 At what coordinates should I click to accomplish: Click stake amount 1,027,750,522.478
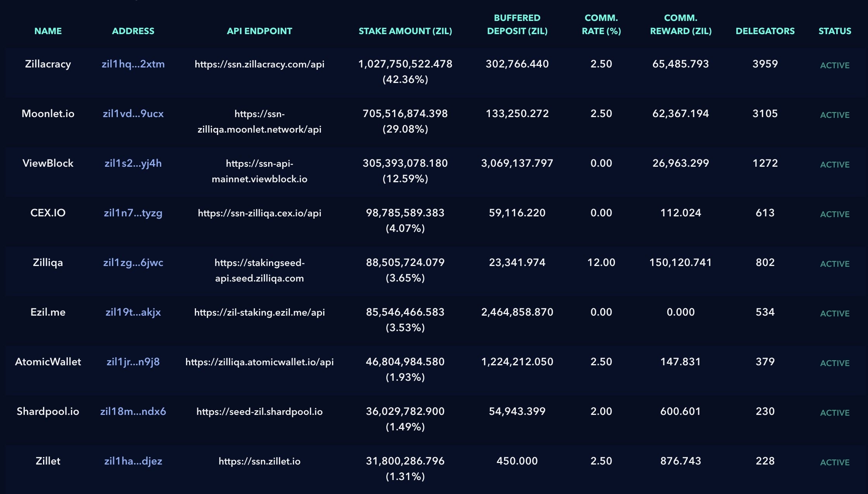(405, 64)
